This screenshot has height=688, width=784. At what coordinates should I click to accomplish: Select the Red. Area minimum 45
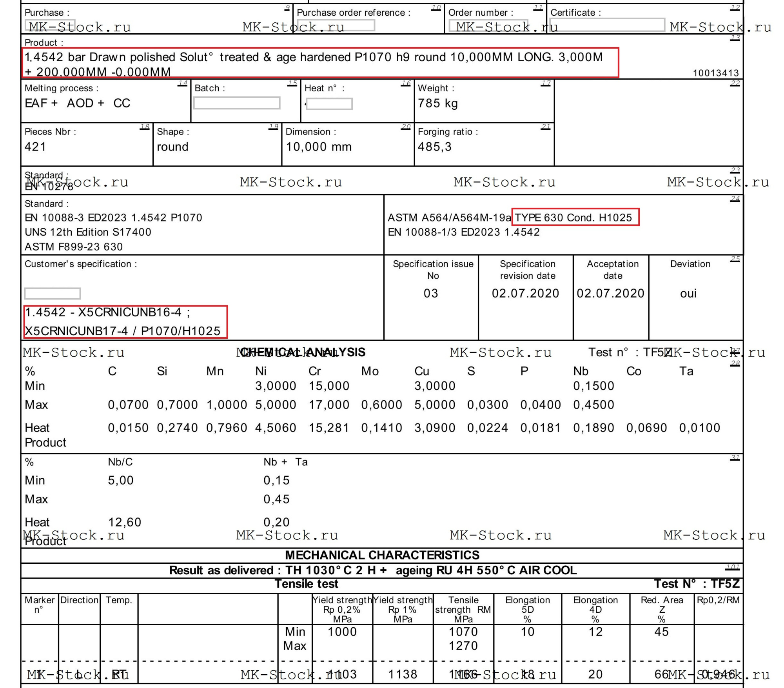662,632
